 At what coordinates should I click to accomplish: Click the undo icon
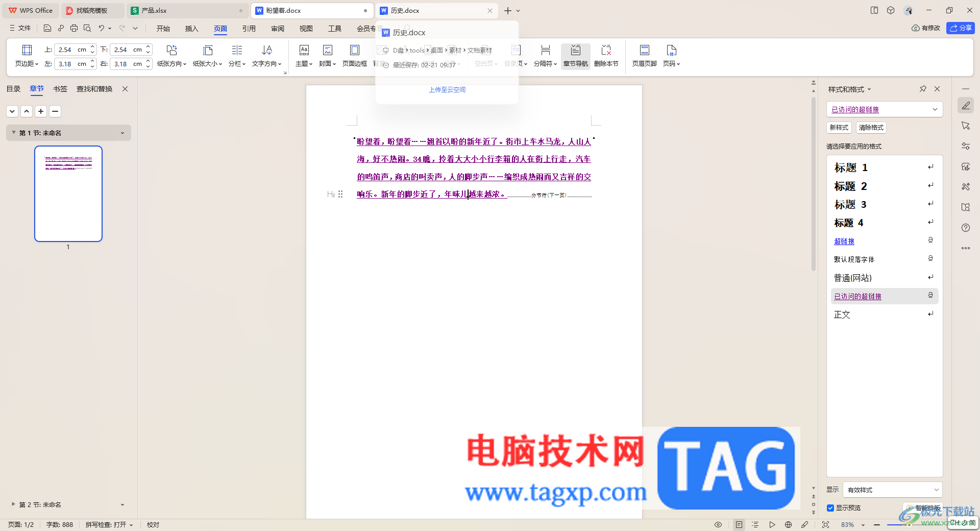pyautogui.click(x=102, y=28)
